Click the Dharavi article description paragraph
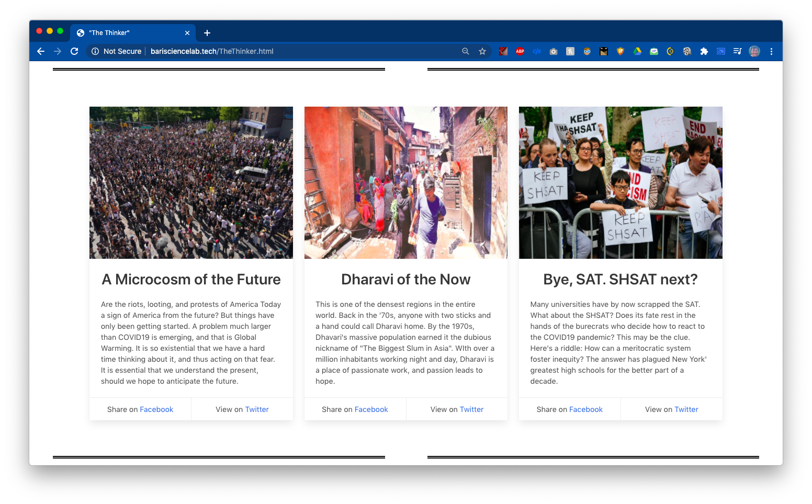 (406, 342)
